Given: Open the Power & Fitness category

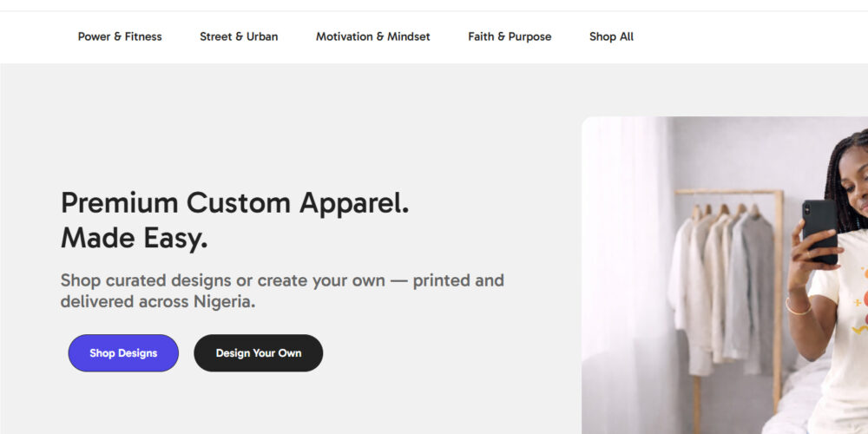Looking at the screenshot, I should coord(120,36).
